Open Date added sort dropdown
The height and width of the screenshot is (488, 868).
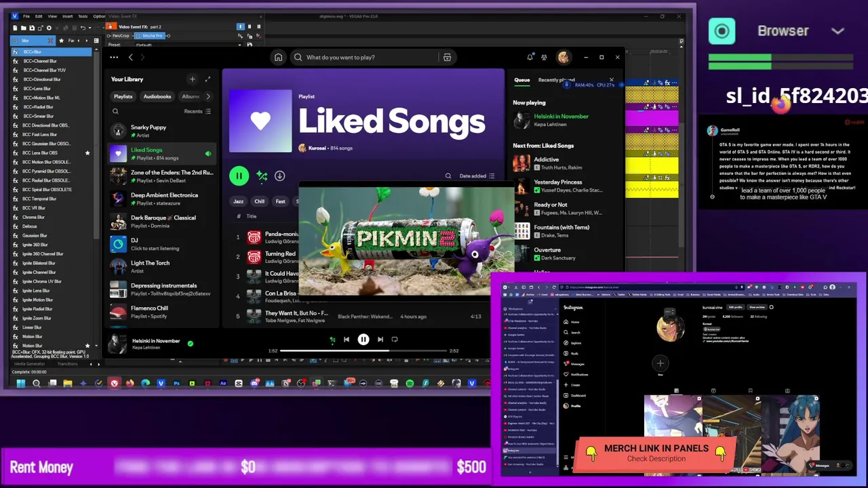tap(477, 176)
